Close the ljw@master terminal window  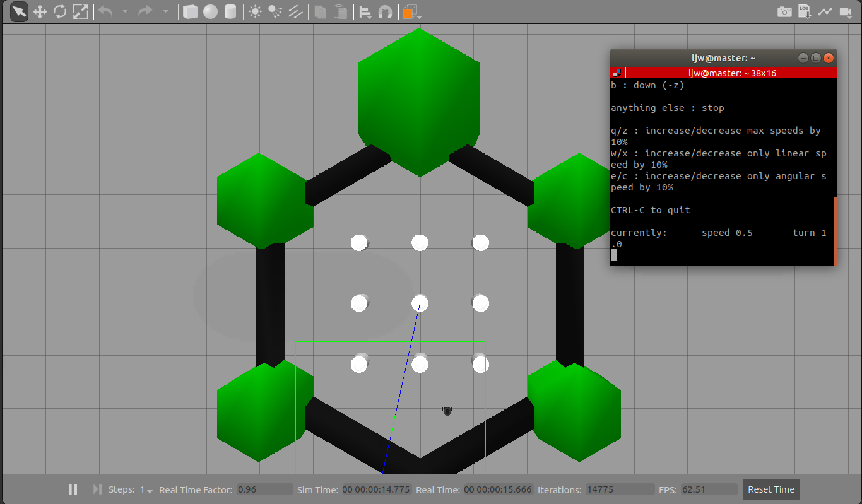click(829, 57)
